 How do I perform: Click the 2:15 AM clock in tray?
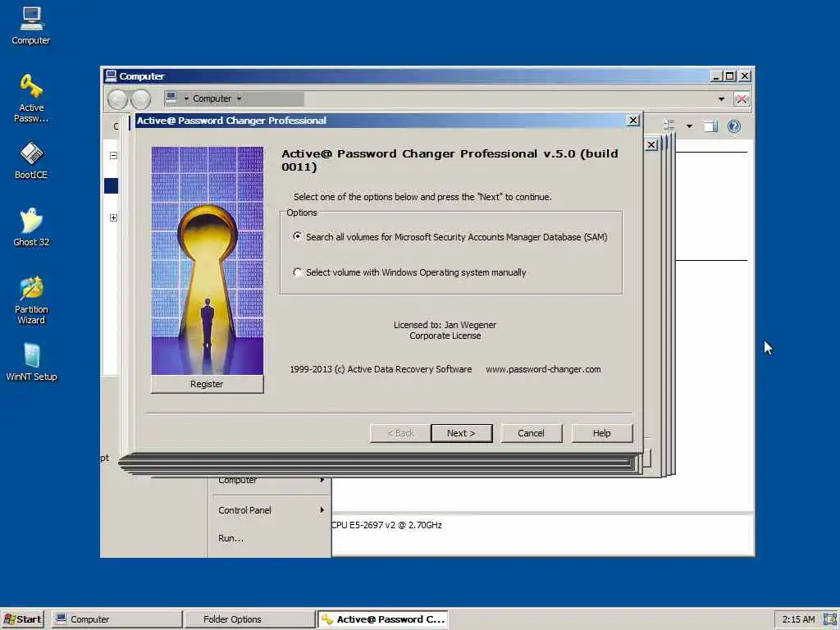[798, 619]
